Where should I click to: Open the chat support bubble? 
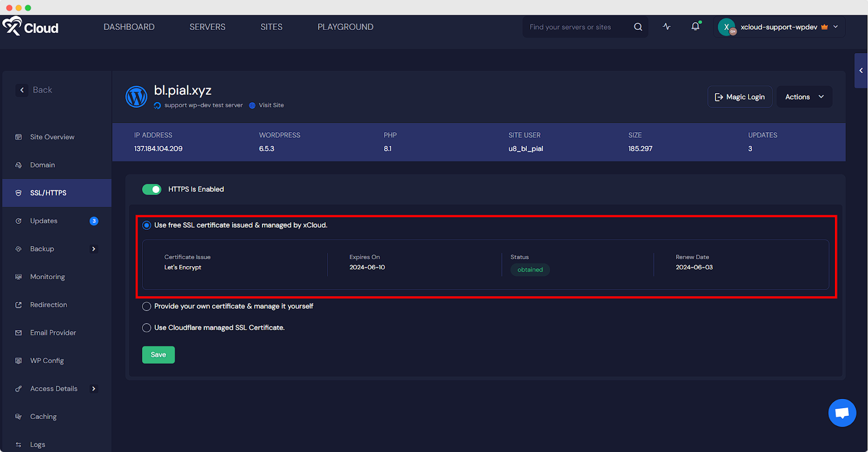(842, 413)
